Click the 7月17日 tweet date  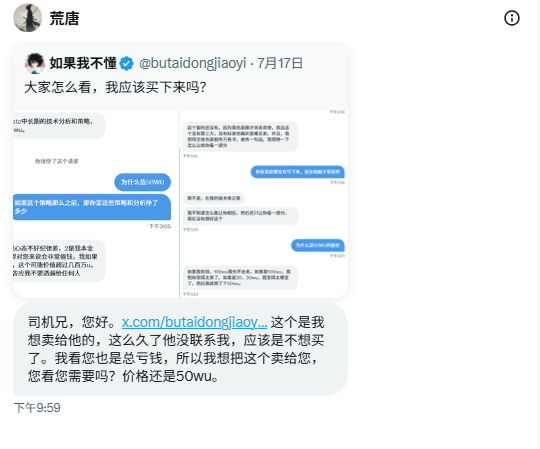280,63
